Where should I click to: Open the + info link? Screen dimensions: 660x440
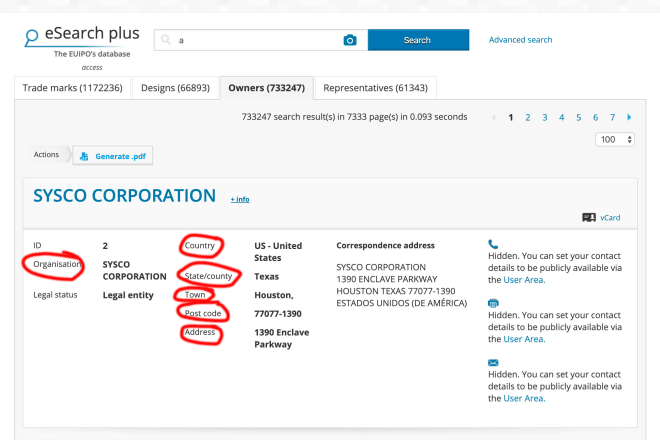[240, 199]
